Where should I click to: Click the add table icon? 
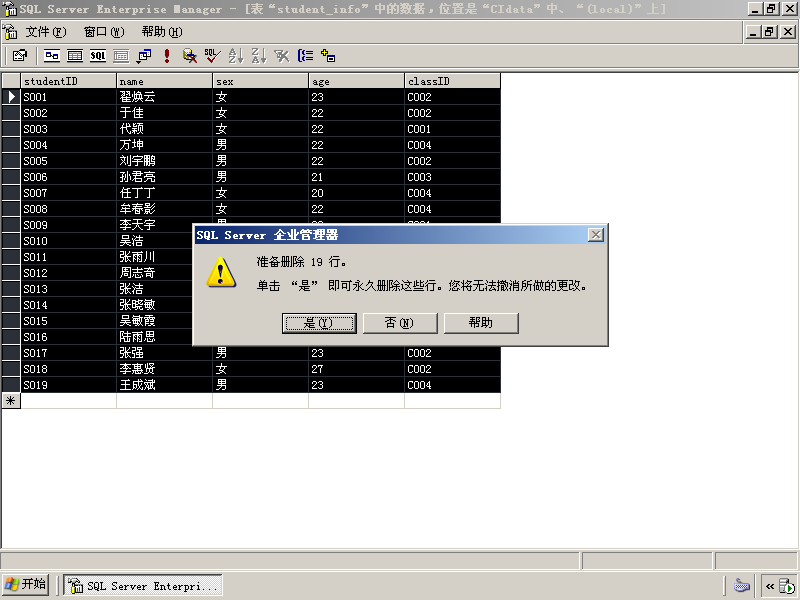point(328,56)
